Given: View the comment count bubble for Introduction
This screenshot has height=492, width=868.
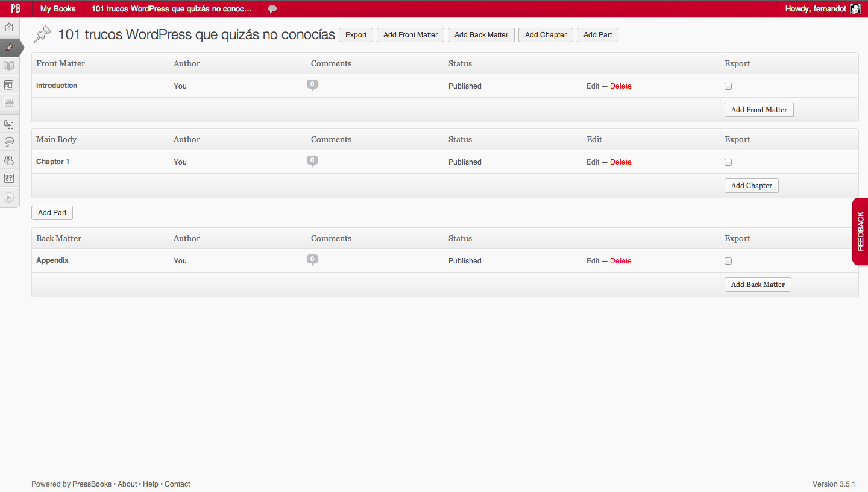Looking at the screenshot, I should point(312,85).
